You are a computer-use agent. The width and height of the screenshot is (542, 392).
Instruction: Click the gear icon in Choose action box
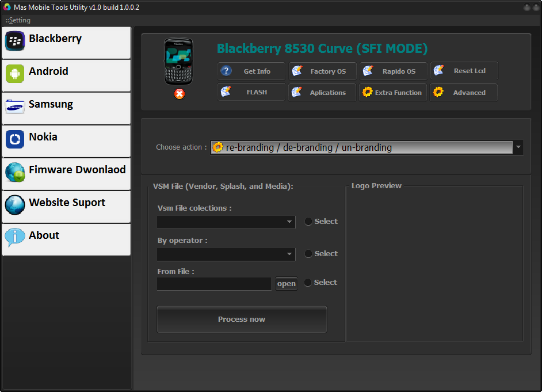217,147
